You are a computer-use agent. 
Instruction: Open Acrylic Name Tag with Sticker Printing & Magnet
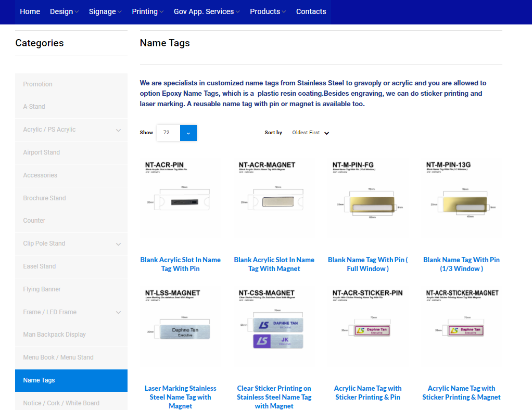click(461, 392)
